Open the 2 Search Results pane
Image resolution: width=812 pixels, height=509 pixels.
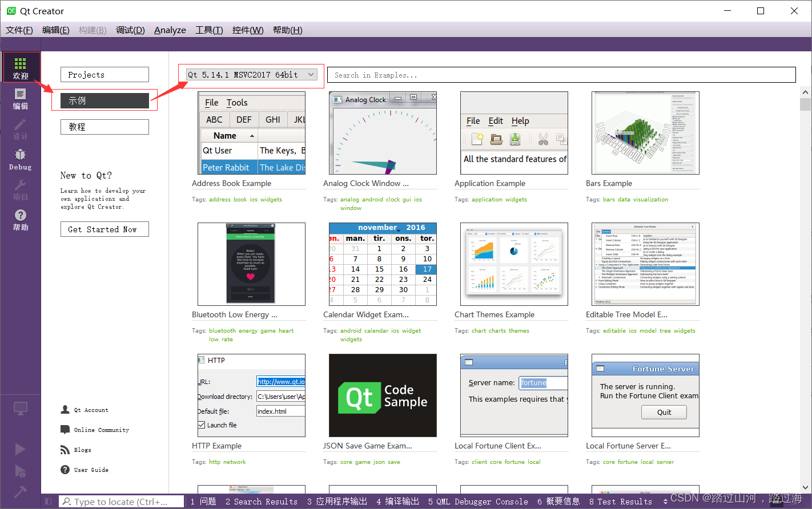[x=262, y=502]
